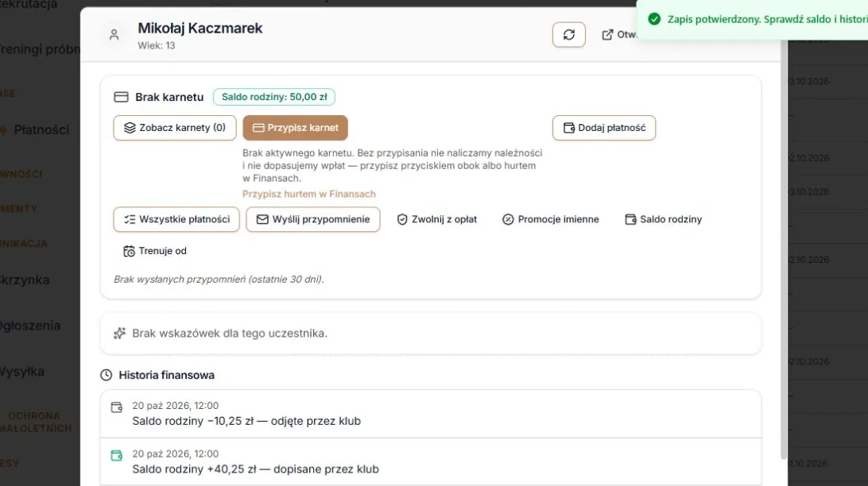This screenshot has height=486, width=868.
Task: Click the Mikołaj Kaczmarek name heading
Action: 200,29
